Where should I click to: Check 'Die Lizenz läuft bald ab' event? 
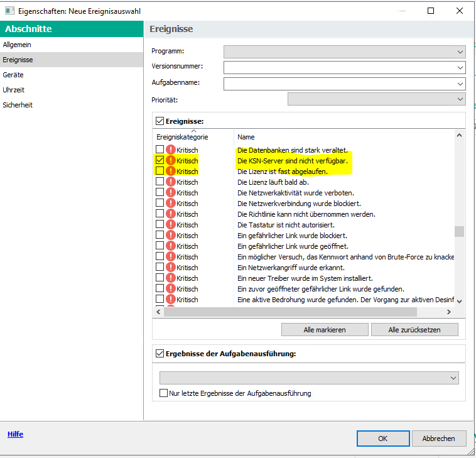[160, 182]
